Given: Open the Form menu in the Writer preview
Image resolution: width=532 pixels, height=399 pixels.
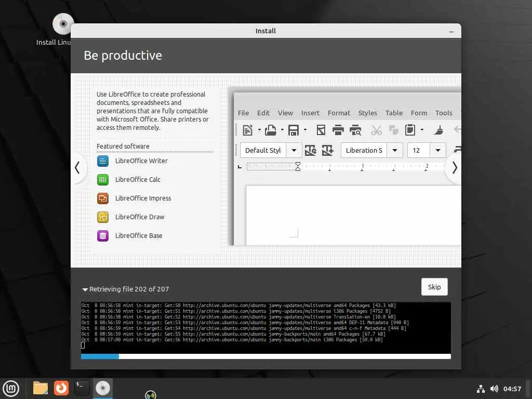Looking at the screenshot, I should 419,113.
